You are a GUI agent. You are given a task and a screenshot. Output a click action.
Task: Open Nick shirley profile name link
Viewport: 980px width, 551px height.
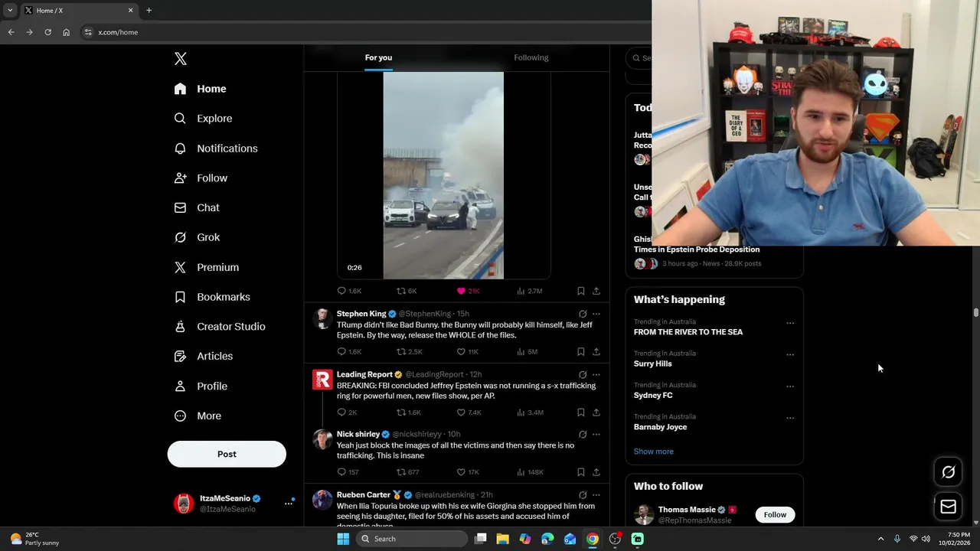coord(358,435)
